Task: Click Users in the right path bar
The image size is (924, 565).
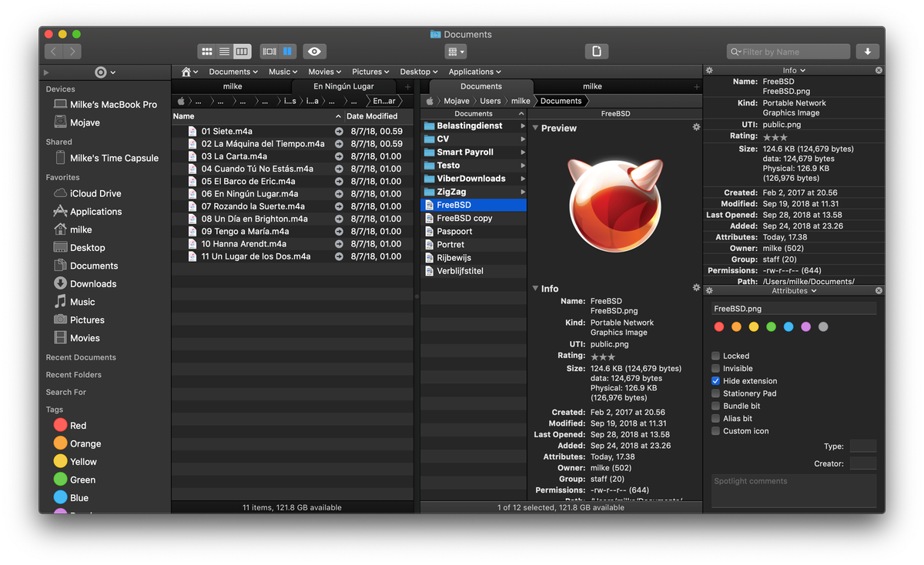Action: [x=490, y=101]
